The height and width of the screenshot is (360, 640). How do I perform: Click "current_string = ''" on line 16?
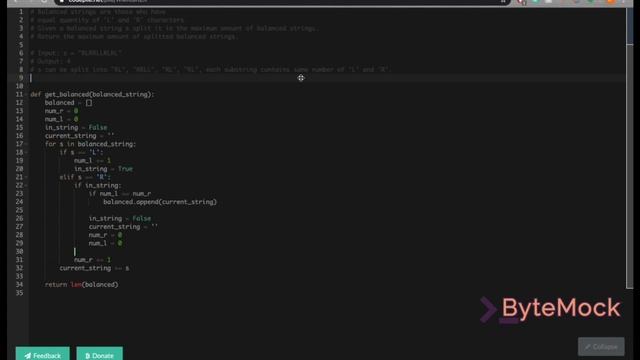tap(79, 136)
